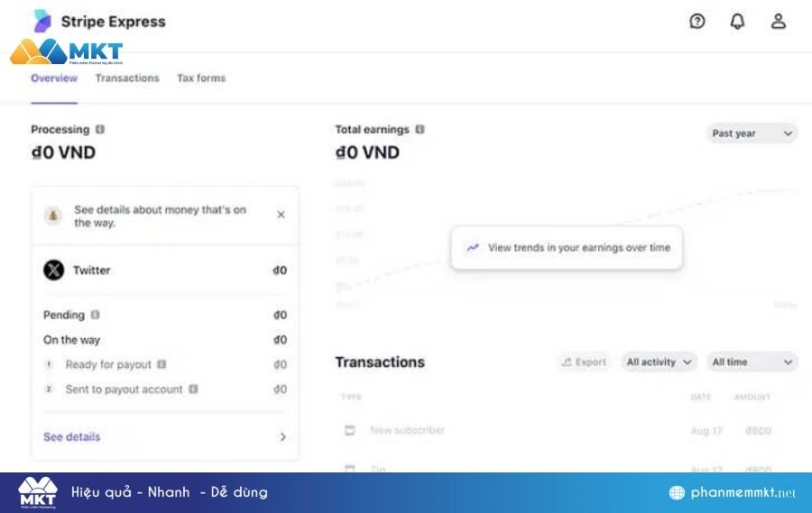The height and width of the screenshot is (513, 812).
Task: Select the Overview tab
Action: click(54, 78)
